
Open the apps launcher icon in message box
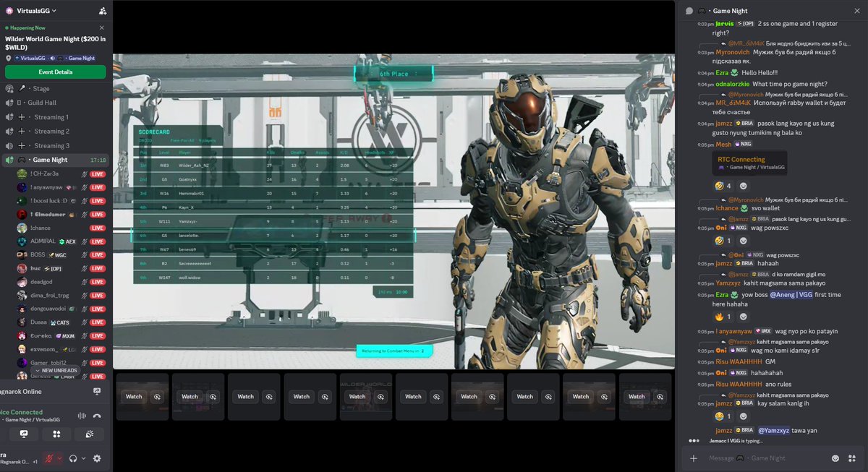(x=851, y=458)
